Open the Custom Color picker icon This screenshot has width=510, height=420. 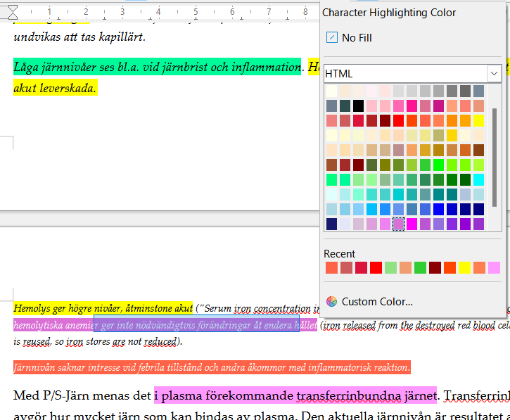pos(332,302)
